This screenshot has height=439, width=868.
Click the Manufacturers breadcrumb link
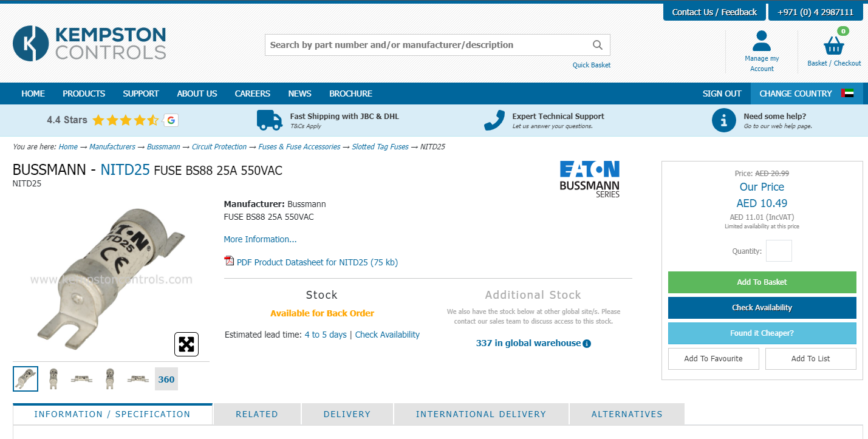coord(112,147)
